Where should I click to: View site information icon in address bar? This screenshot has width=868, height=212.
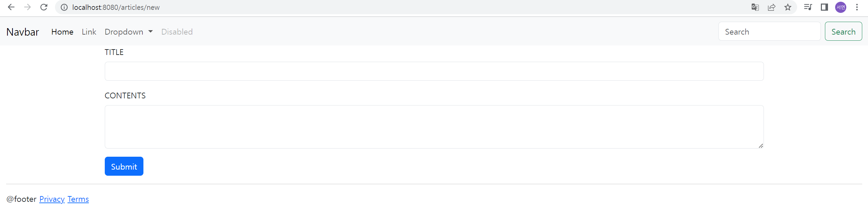coord(64,7)
